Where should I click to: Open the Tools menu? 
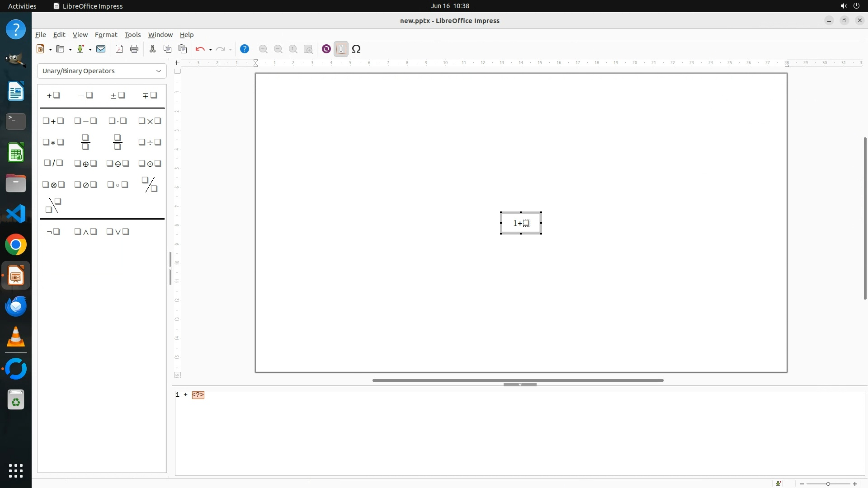coord(132,35)
